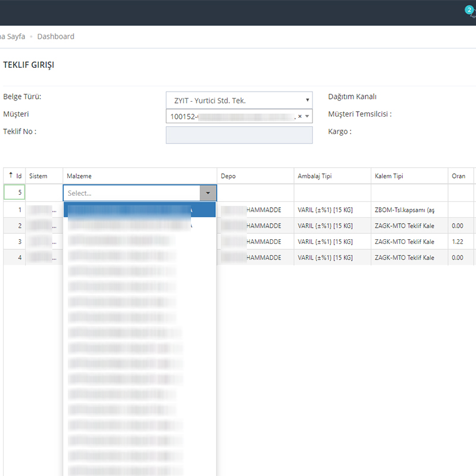Click VARIL Ambalaj Tipi cell in row 1

(x=333, y=210)
